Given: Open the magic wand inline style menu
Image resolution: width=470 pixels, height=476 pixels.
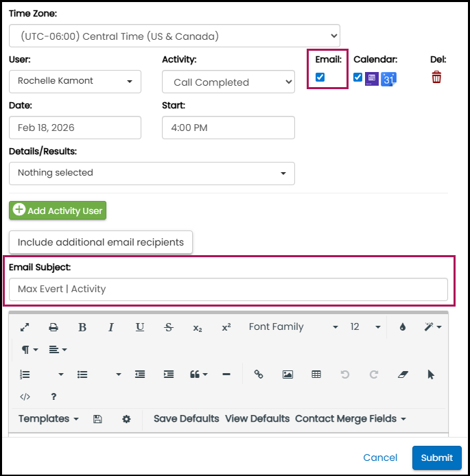Looking at the screenshot, I should click(x=433, y=327).
